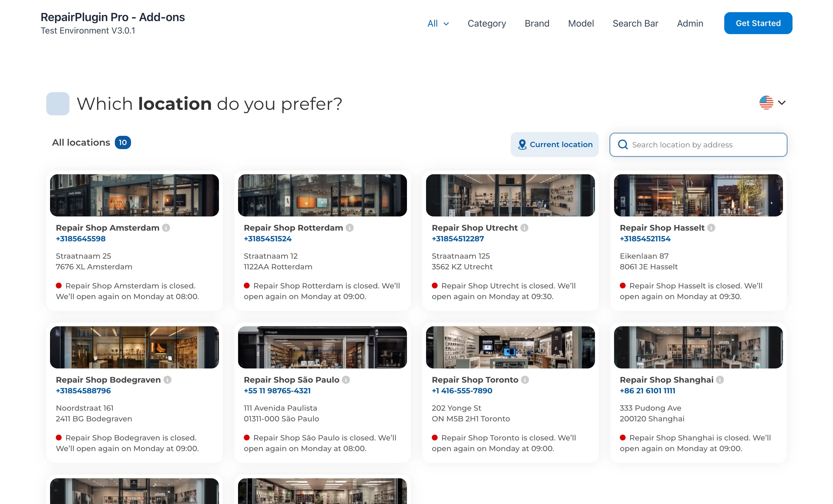833x504 pixels.
Task: Click the location pin icon on Current location
Action: tap(522, 144)
